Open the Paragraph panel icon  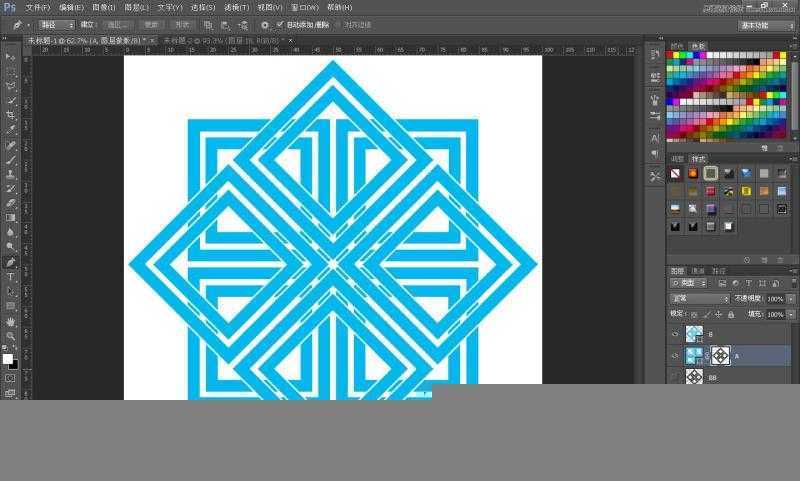(655, 154)
